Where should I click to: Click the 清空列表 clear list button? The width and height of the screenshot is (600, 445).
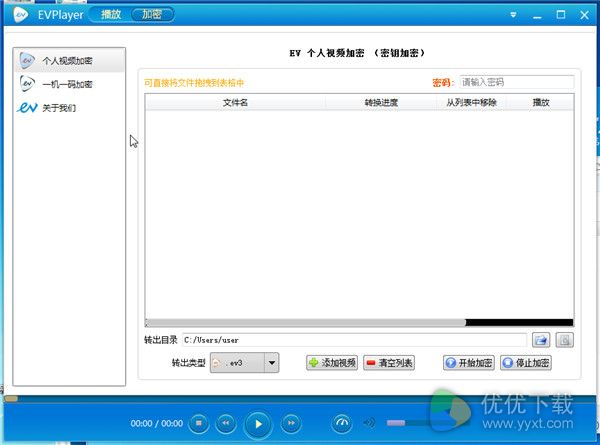[x=389, y=362]
